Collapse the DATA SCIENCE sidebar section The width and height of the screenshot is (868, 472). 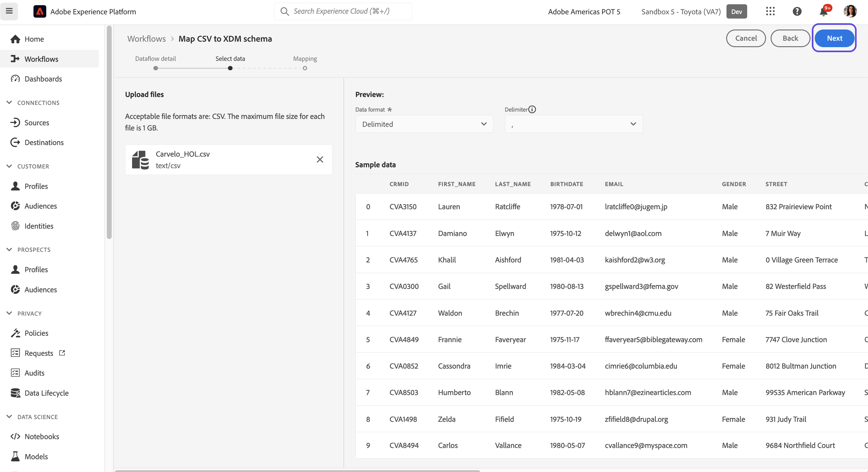coord(9,416)
